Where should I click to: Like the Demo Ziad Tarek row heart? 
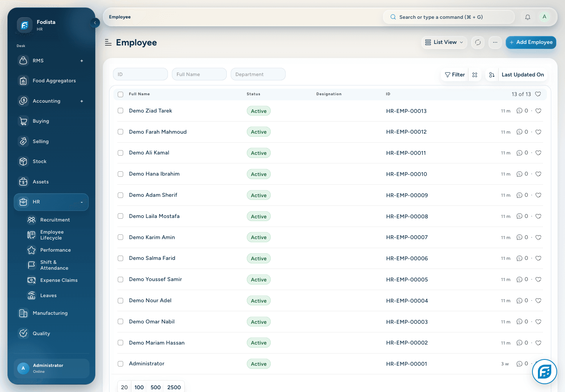click(x=538, y=111)
